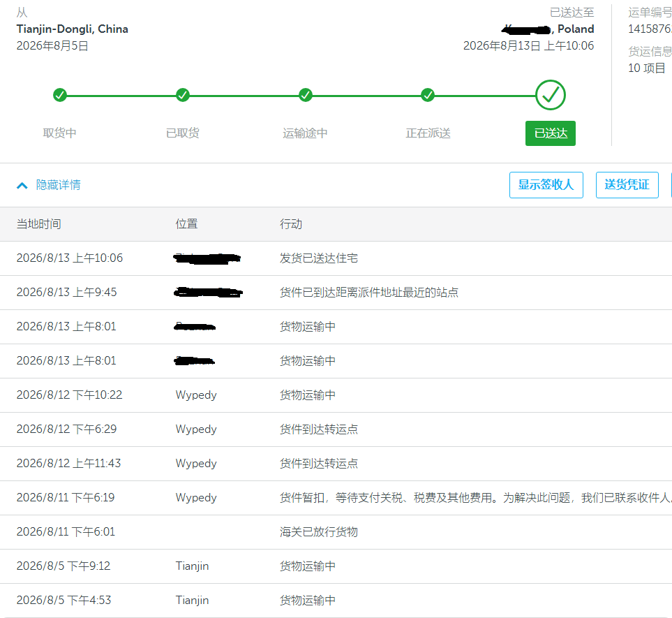Select the 行动 column header

[291, 224]
